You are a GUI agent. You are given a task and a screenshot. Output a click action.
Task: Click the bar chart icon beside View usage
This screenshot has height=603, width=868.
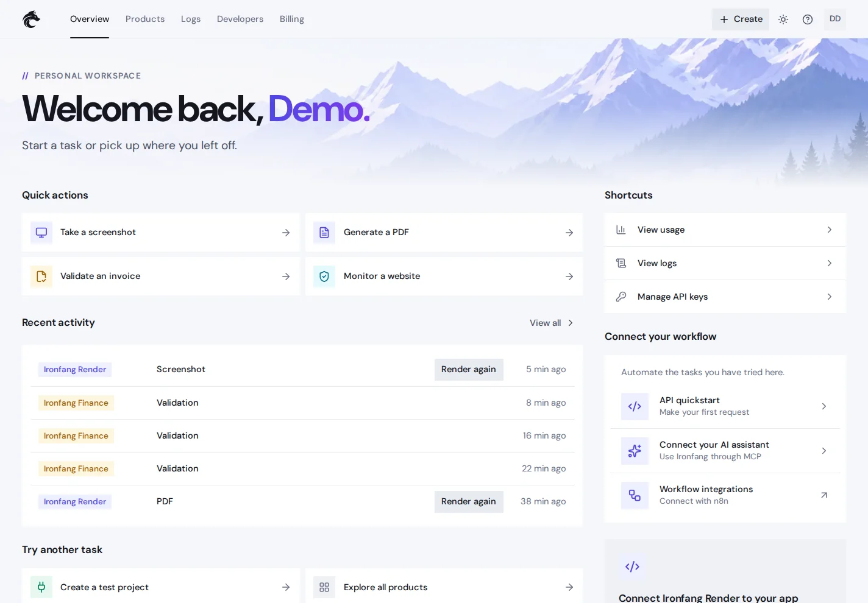[621, 230]
